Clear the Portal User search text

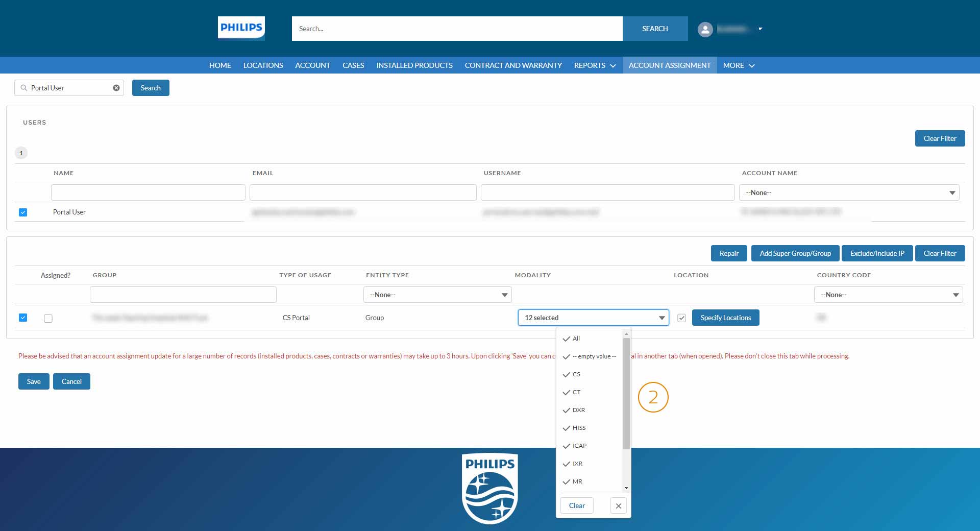[x=116, y=88]
